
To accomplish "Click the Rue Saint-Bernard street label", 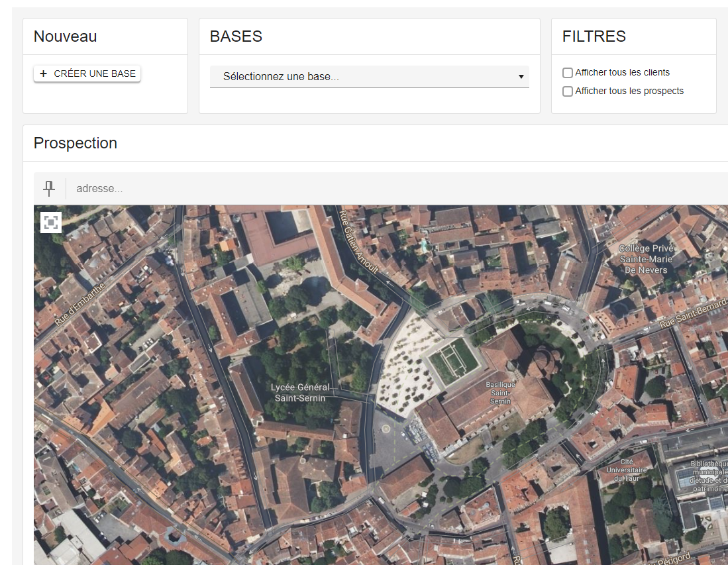I will click(x=693, y=315).
